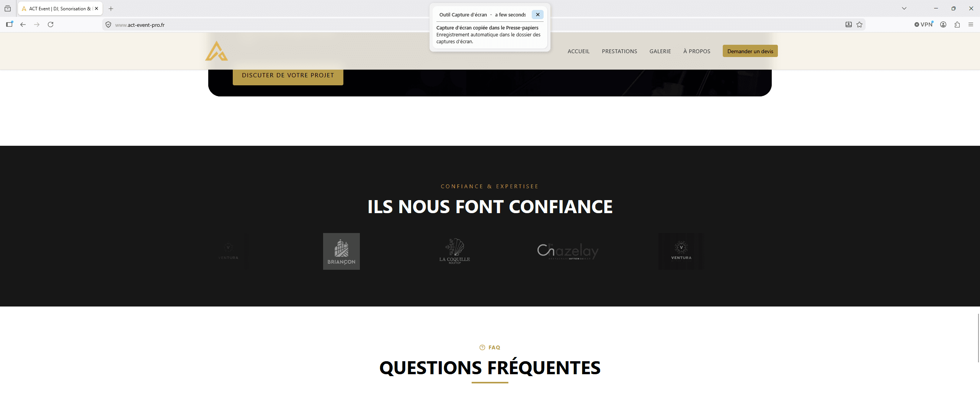
Task: Open the hamburger application menu
Action: tap(971, 24)
